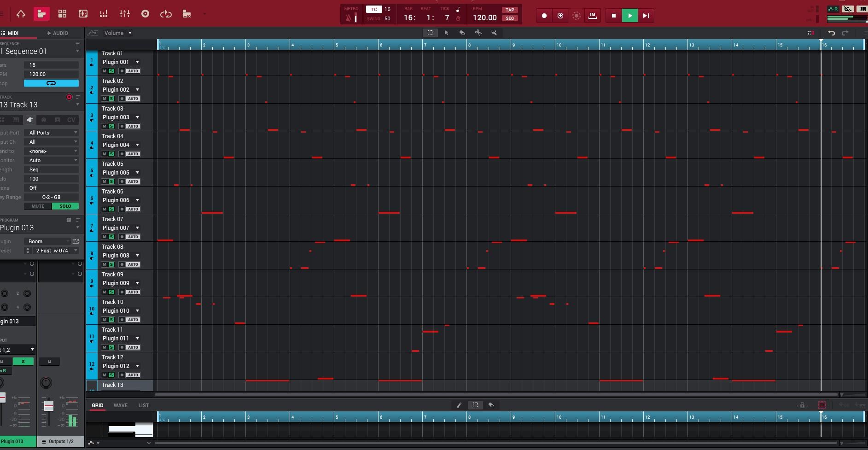The width and height of the screenshot is (868, 450).
Task: Click bar 9 on the top timeline ruler
Action: coord(513,45)
